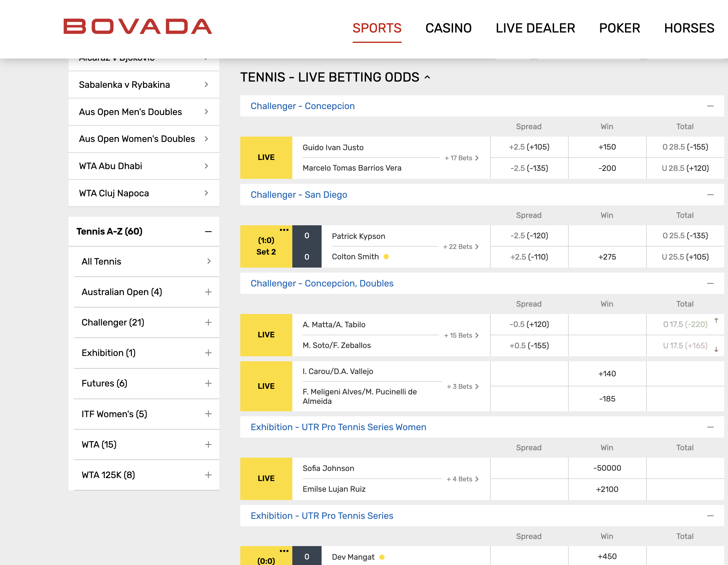Open WTA Cluj Napoca
728x565 pixels.
pyautogui.click(x=144, y=193)
